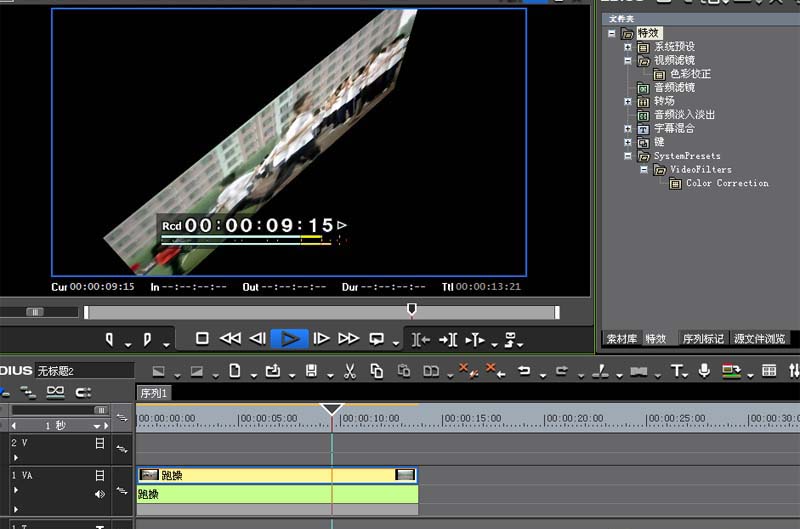The height and width of the screenshot is (529, 800).
Task: Expand the 转场 transitions folder
Action: (628, 101)
